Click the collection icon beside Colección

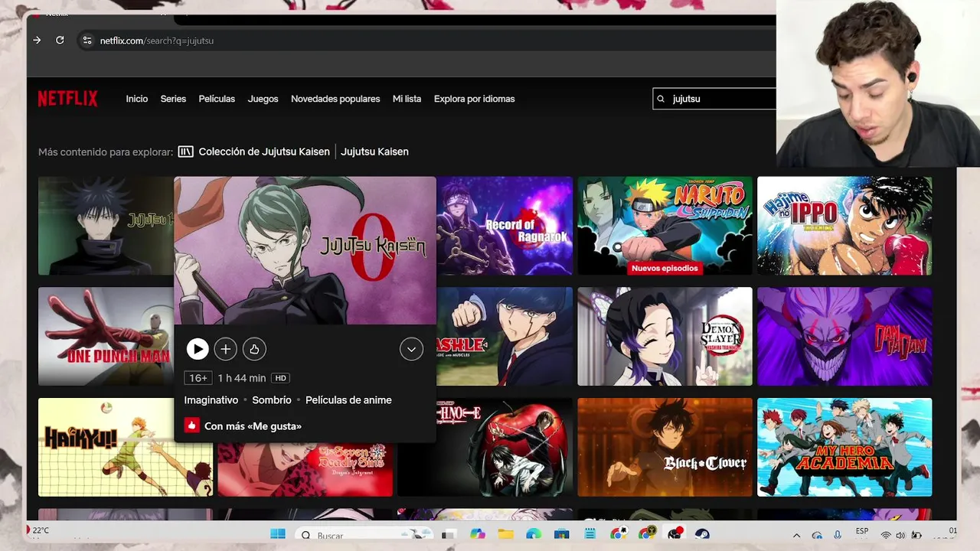click(x=185, y=152)
